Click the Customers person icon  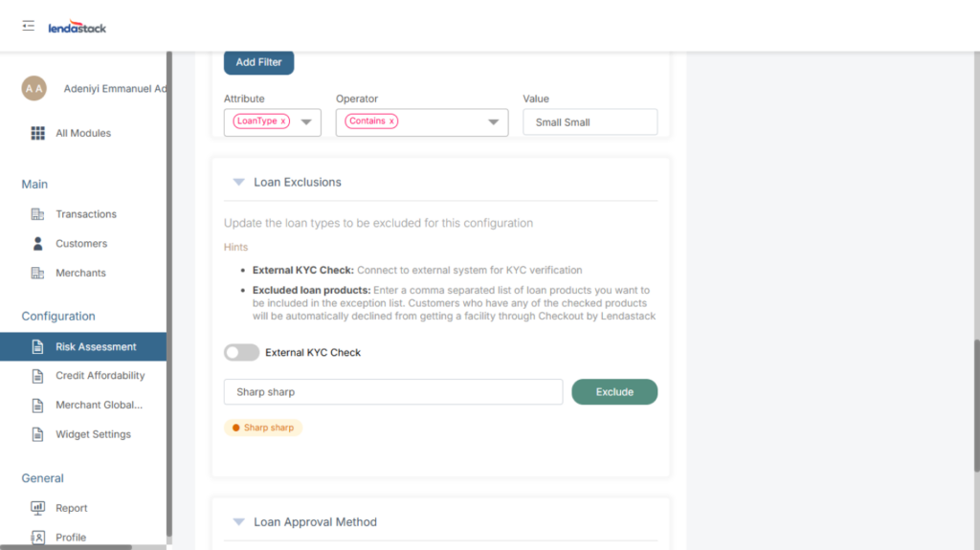[x=38, y=244]
